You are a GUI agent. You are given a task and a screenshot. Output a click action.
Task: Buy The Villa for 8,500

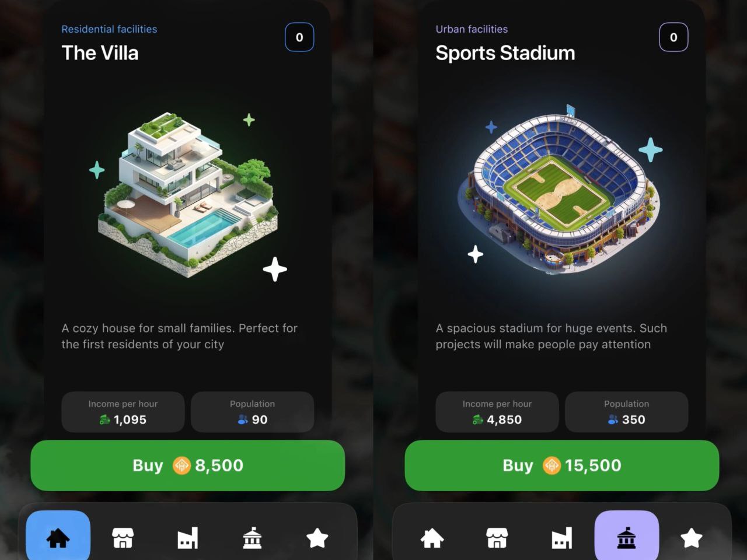tap(187, 465)
